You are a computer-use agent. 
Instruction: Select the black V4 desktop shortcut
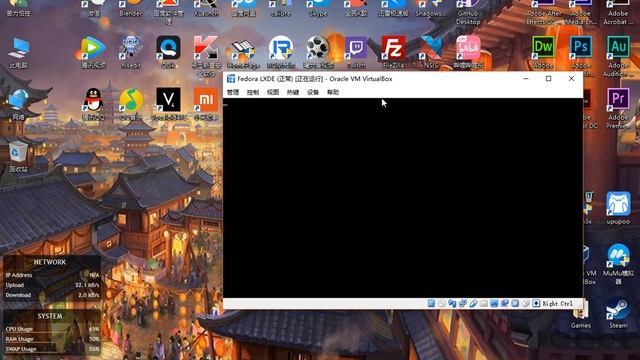(168, 104)
